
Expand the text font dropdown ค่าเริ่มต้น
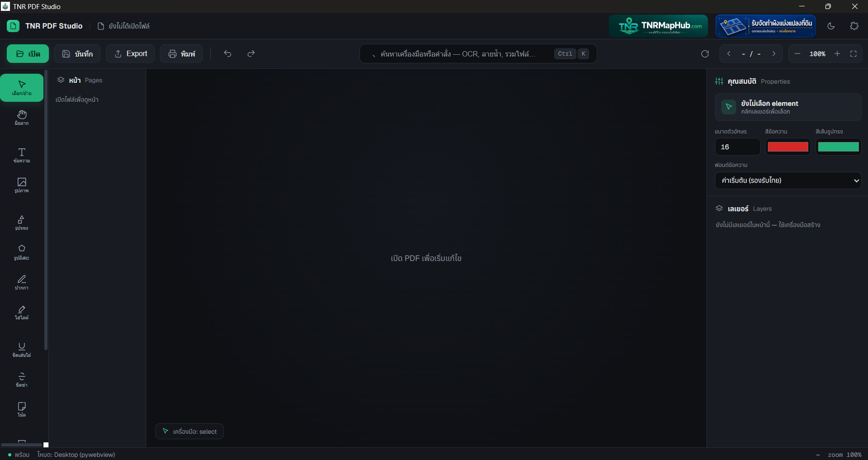(788, 180)
